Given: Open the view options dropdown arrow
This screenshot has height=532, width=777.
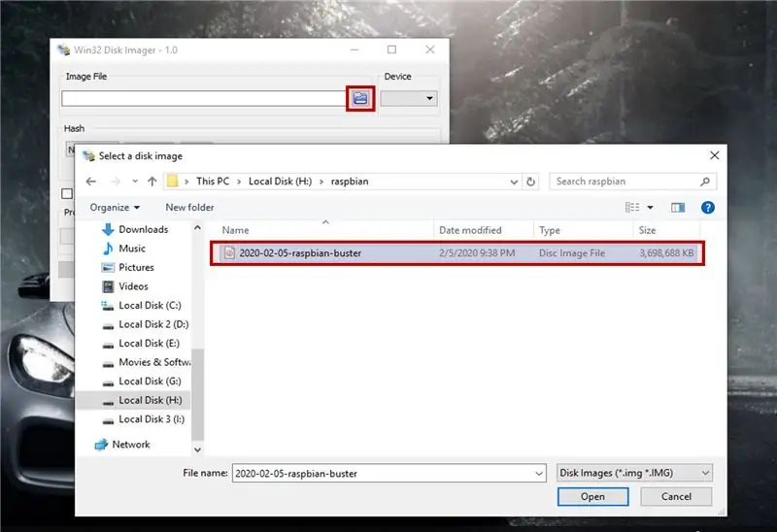Looking at the screenshot, I should tap(650, 207).
